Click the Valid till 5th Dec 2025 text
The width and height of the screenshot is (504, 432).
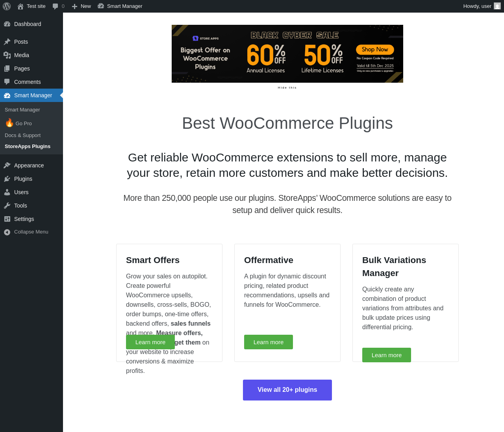pyautogui.click(x=375, y=66)
